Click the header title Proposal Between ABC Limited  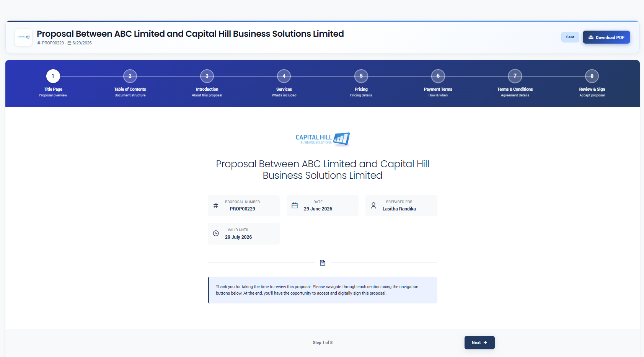(190, 34)
